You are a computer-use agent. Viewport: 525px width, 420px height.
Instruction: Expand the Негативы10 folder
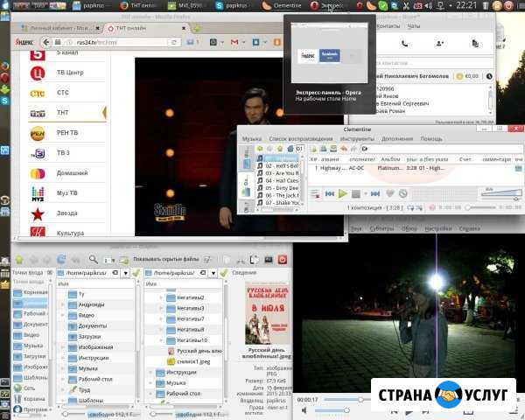(x=161, y=340)
